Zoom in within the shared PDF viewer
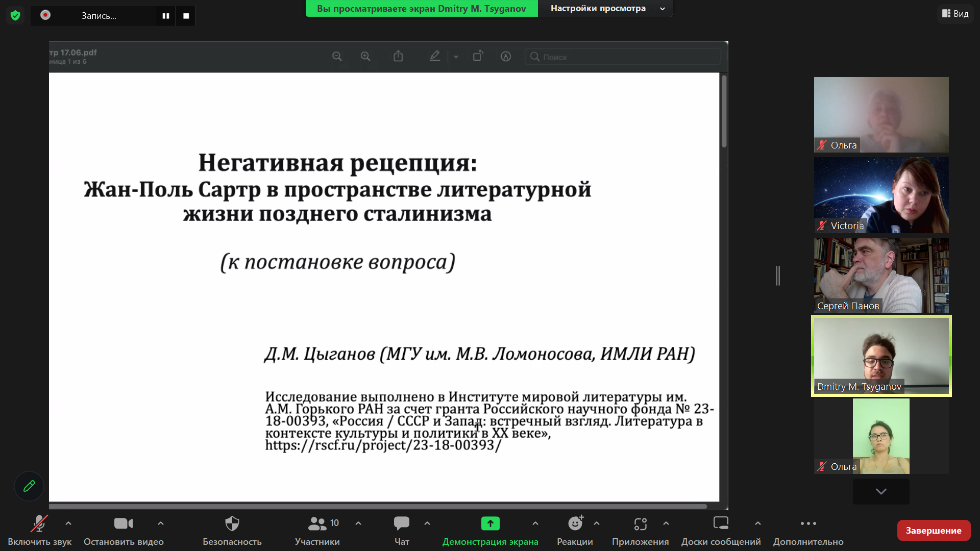The width and height of the screenshot is (980, 551). [x=365, y=57]
